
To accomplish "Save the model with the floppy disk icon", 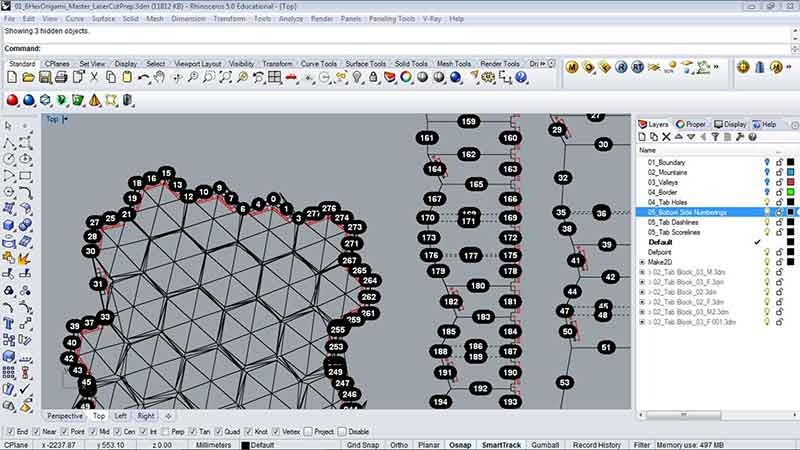I will pos(45,77).
